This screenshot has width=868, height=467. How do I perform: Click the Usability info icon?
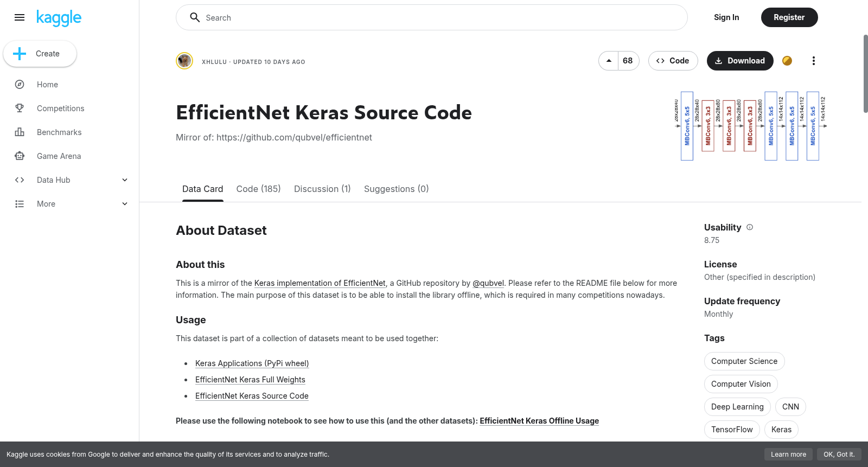(x=750, y=227)
